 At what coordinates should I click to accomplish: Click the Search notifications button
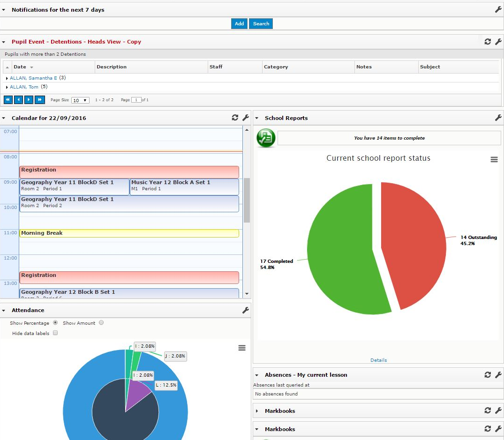261,23
